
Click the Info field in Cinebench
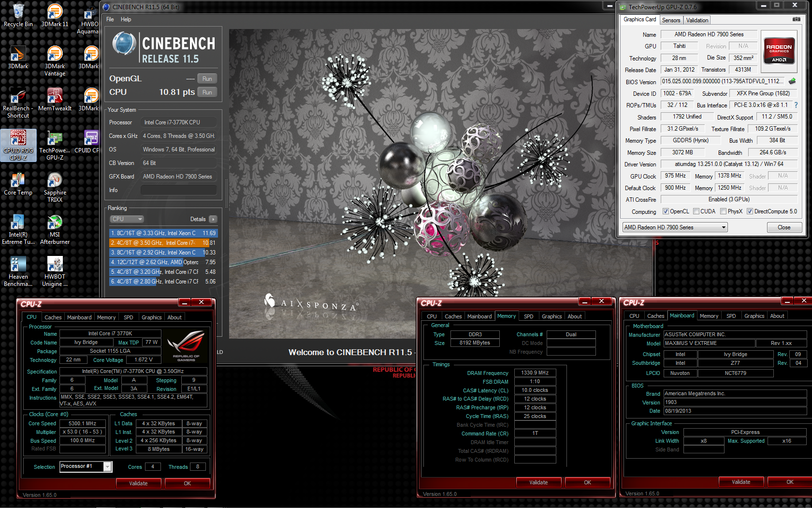(x=178, y=190)
